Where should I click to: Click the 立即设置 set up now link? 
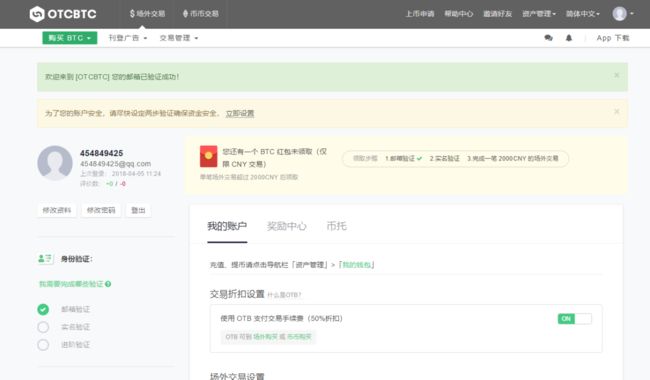(240, 113)
